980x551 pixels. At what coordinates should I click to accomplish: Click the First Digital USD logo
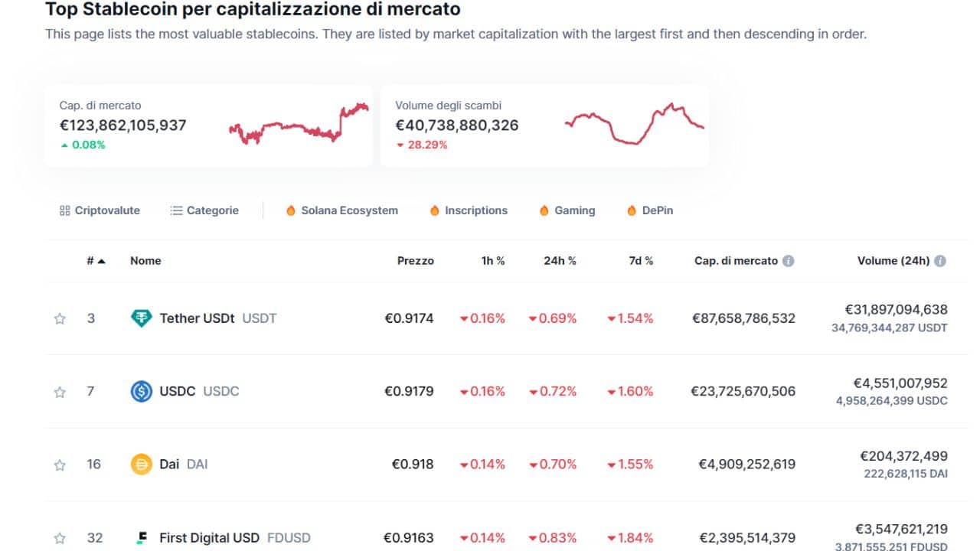tap(142, 538)
